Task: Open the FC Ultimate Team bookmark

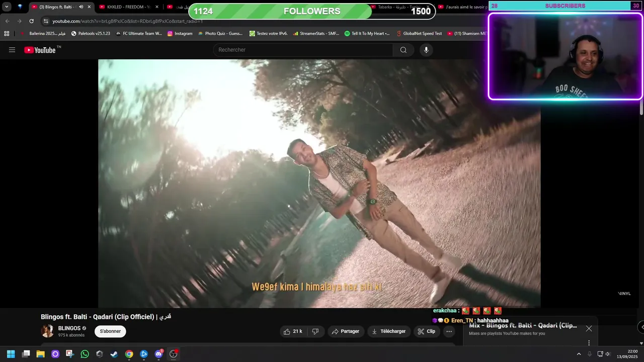Action: pos(139,34)
